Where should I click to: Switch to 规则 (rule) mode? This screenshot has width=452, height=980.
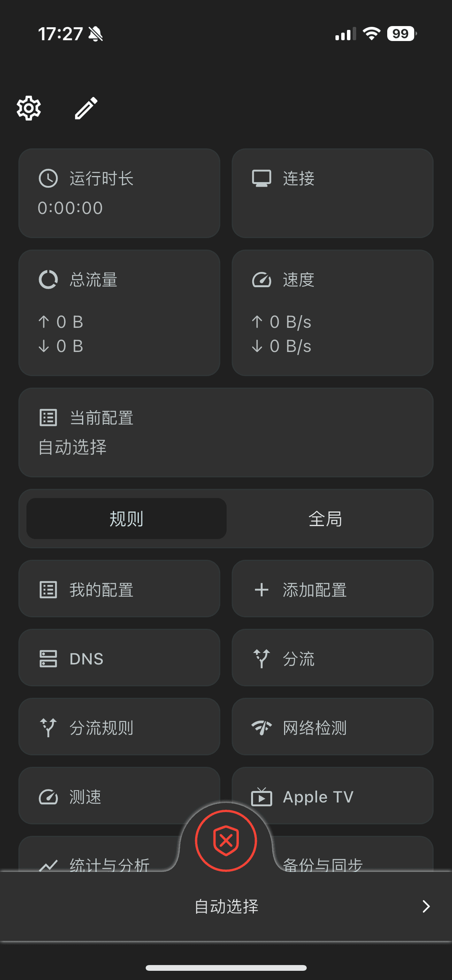(x=126, y=518)
